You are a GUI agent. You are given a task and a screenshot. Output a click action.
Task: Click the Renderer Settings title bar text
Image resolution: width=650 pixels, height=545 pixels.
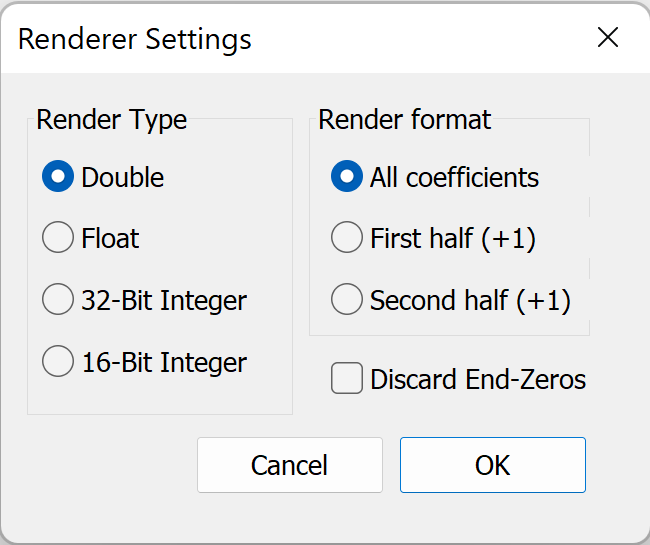[x=135, y=40]
